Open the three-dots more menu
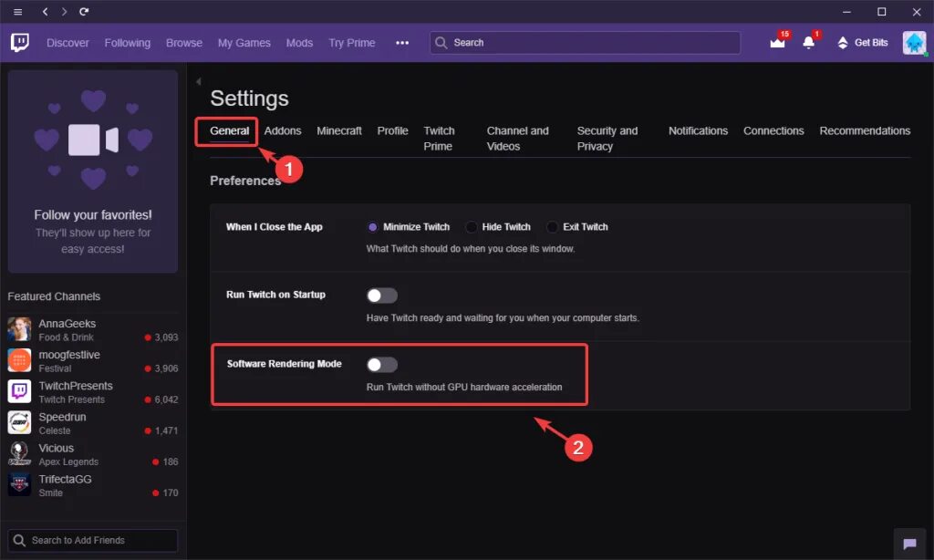 (x=402, y=43)
